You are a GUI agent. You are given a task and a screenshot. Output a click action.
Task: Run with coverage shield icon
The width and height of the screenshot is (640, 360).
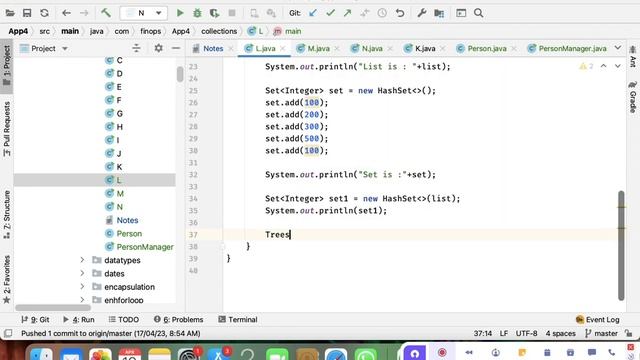(214, 13)
